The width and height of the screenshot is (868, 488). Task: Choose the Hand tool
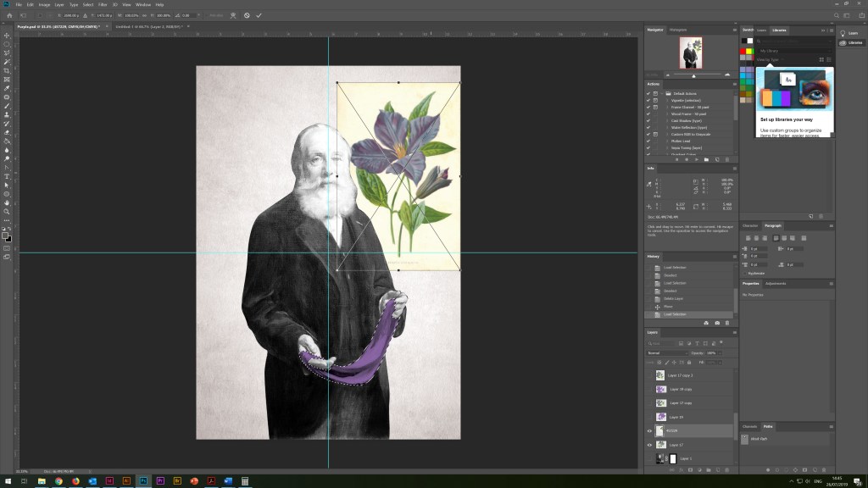7,202
